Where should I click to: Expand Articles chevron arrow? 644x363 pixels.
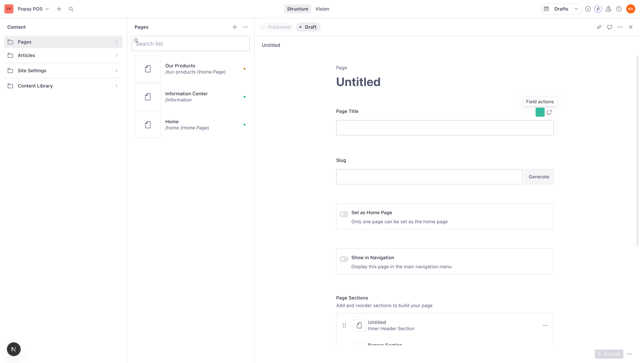pos(117,55)
